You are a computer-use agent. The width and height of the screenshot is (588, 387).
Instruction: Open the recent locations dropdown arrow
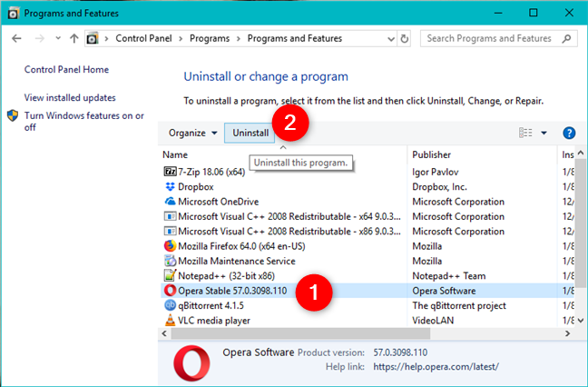(58, 38)
